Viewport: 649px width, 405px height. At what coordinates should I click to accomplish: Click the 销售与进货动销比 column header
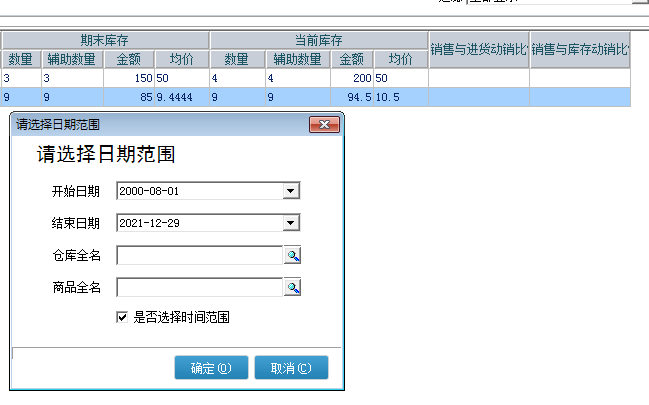tap(479, 49)
